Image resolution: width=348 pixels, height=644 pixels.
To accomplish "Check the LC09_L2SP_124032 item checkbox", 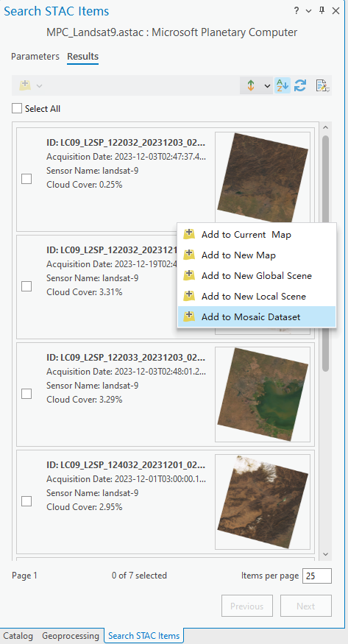I will 26,501.
